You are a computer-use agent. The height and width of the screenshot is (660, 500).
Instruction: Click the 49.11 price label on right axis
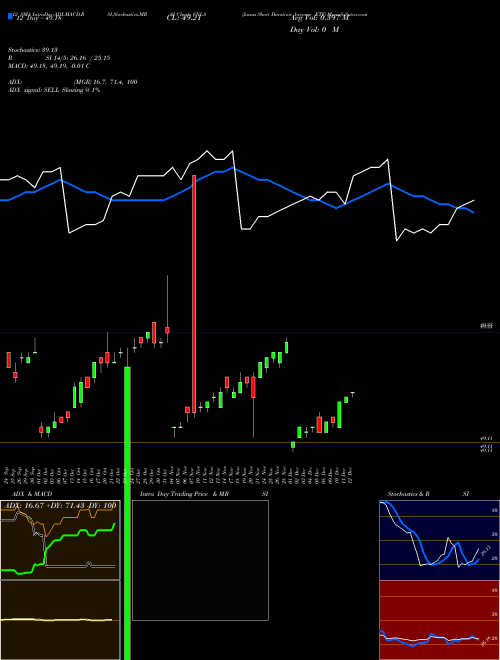point(487,439)
